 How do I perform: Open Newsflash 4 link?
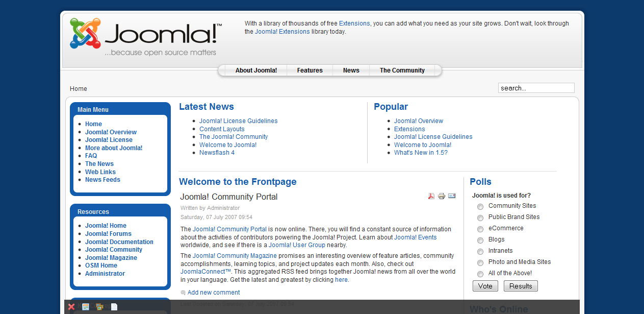pos(217,153)
